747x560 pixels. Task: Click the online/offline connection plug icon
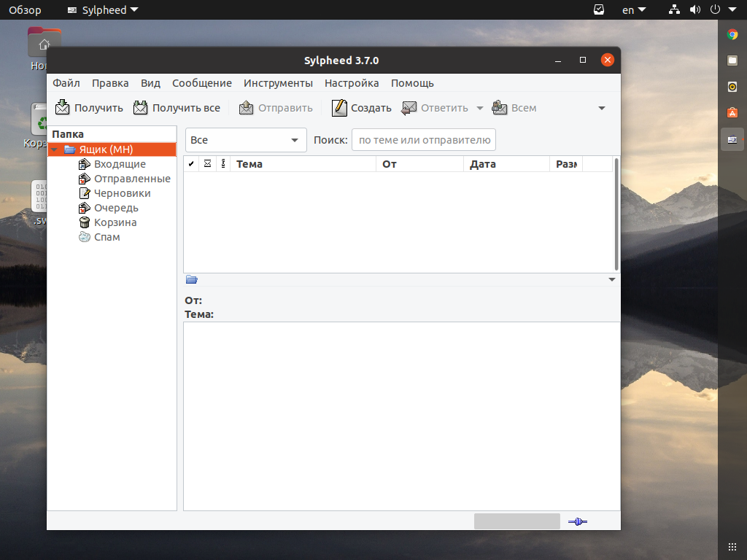578,522
